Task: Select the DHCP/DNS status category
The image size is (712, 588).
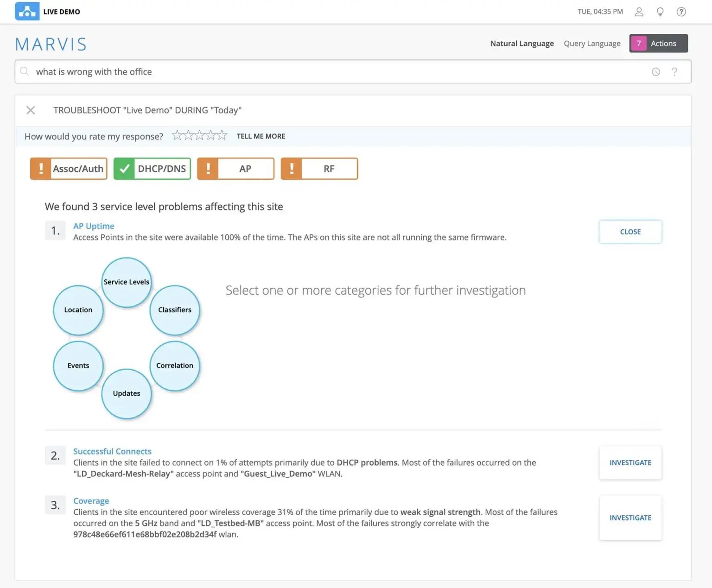Action: 152,169
